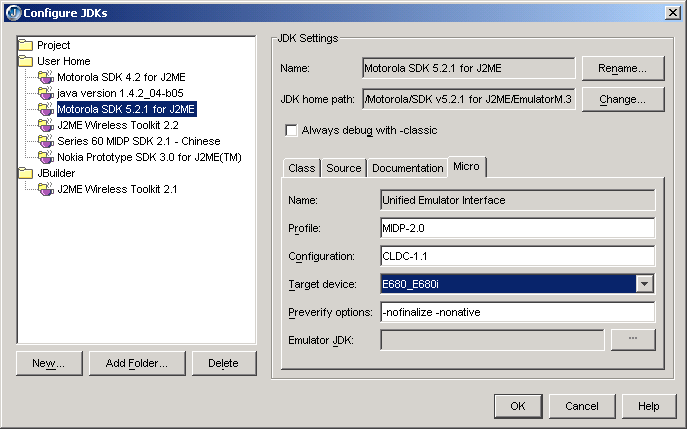Click the Preverify options text field
Image resolution: width=687 pixels, height=429 pixels.
pos(517,312)
